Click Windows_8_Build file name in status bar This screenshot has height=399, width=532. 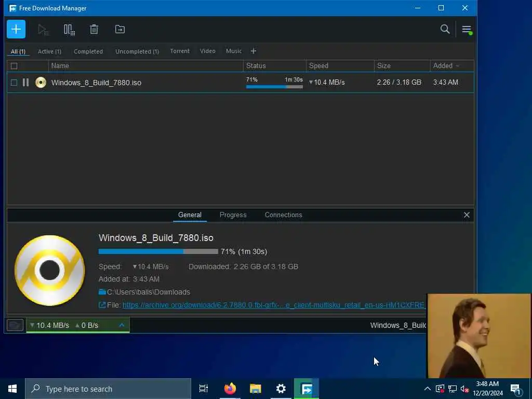pyautogui.click(x=398, y=325)
